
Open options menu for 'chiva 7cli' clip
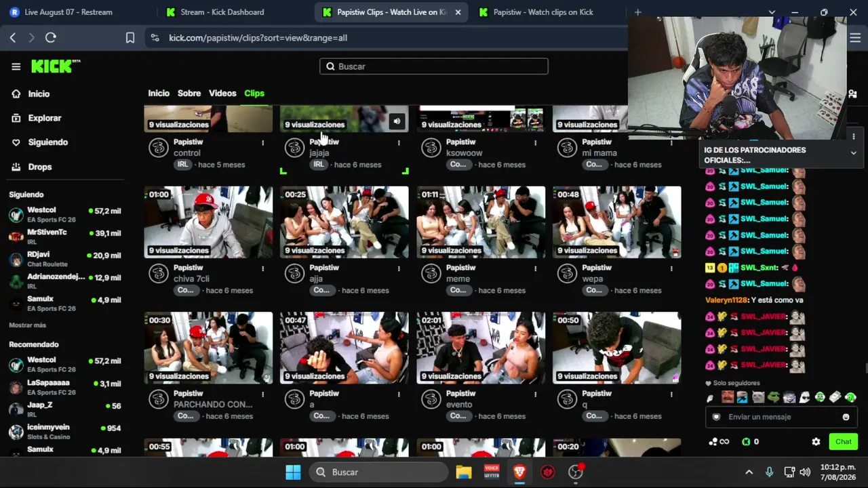pyautogui.click(x=263, y=268)
